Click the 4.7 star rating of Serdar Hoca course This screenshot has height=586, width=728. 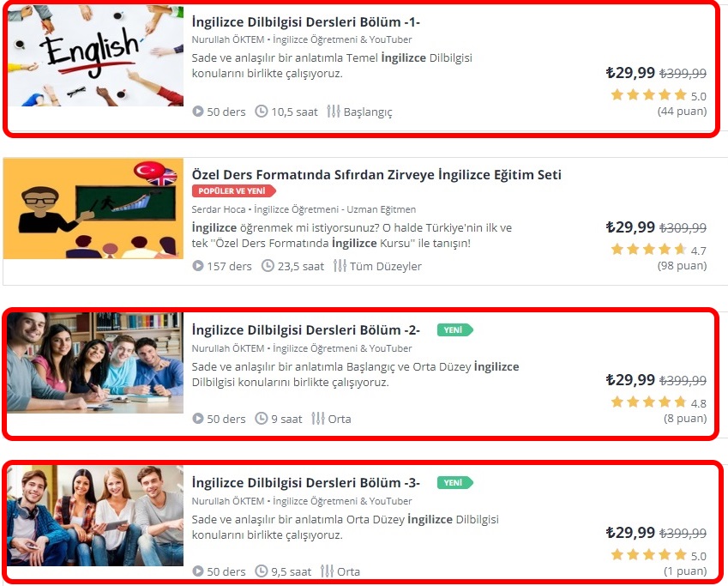(659, 250)
